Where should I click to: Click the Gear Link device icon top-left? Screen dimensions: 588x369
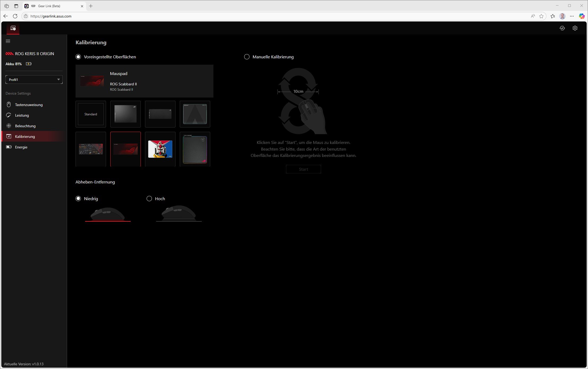tap(12, 28)
